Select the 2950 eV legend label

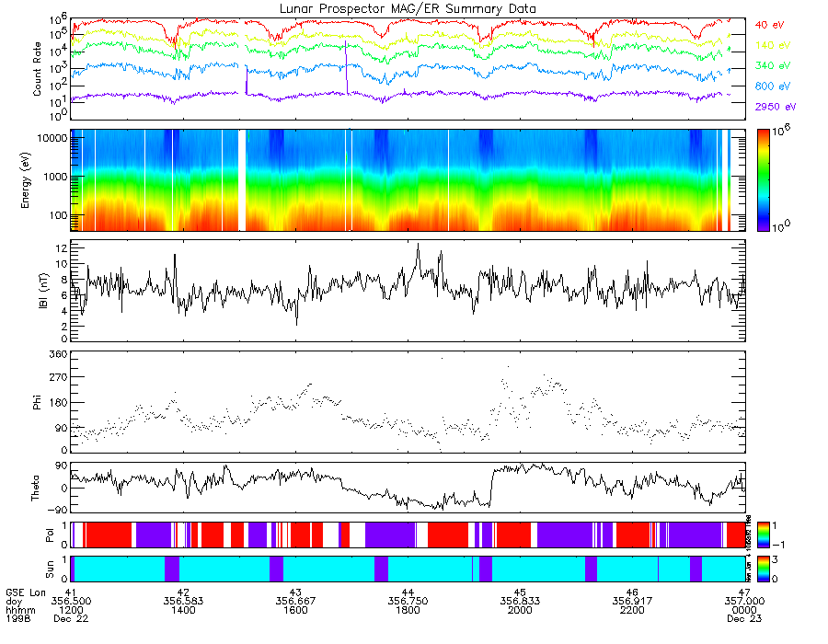coord(776,107)
